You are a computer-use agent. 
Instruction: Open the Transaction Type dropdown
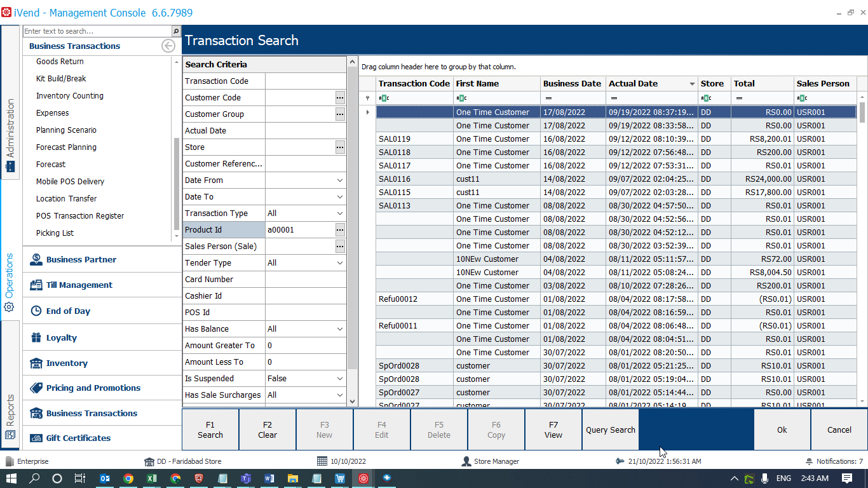340,213
